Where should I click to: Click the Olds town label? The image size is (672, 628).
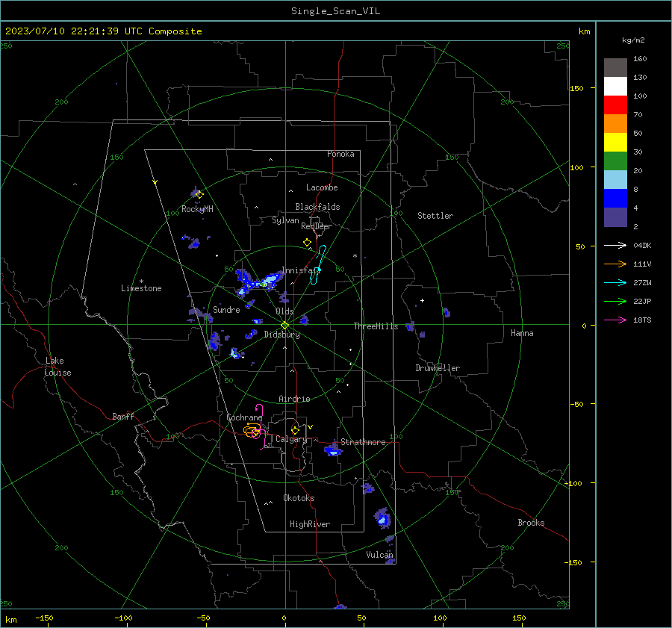284,311
